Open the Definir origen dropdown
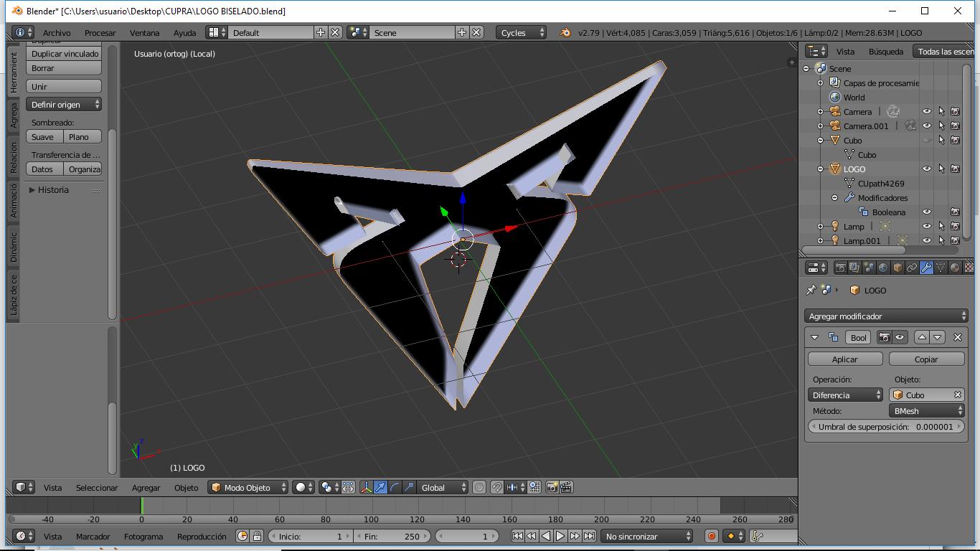 [64, 105]
